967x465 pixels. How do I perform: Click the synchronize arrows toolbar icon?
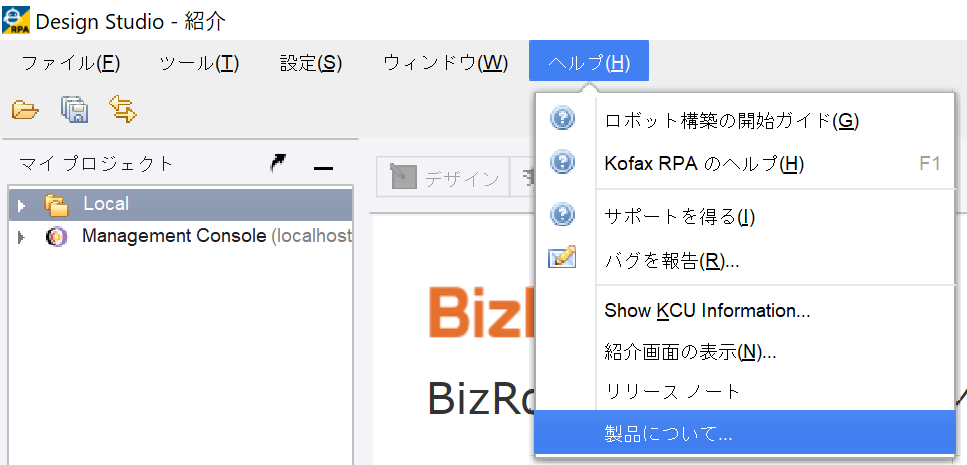[x=122, y=109]
